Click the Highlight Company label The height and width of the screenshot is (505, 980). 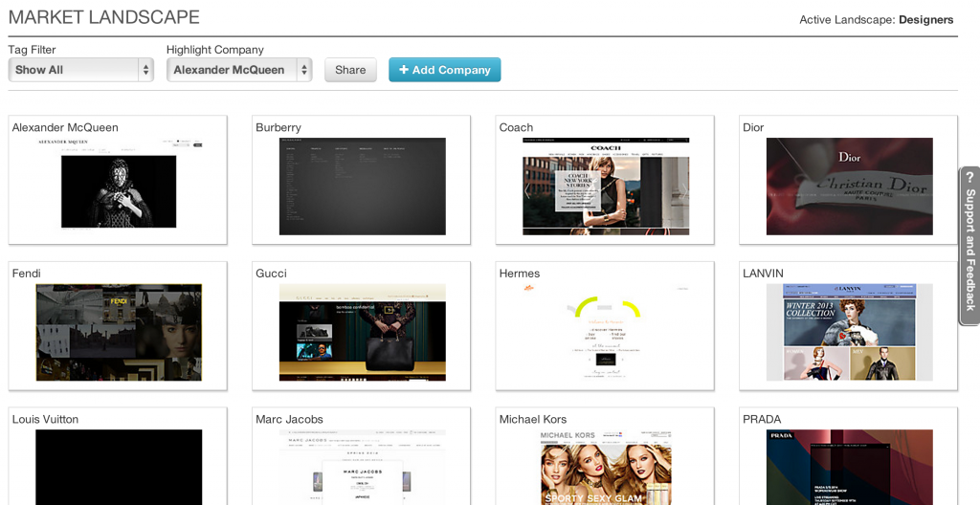pos(215,50)
